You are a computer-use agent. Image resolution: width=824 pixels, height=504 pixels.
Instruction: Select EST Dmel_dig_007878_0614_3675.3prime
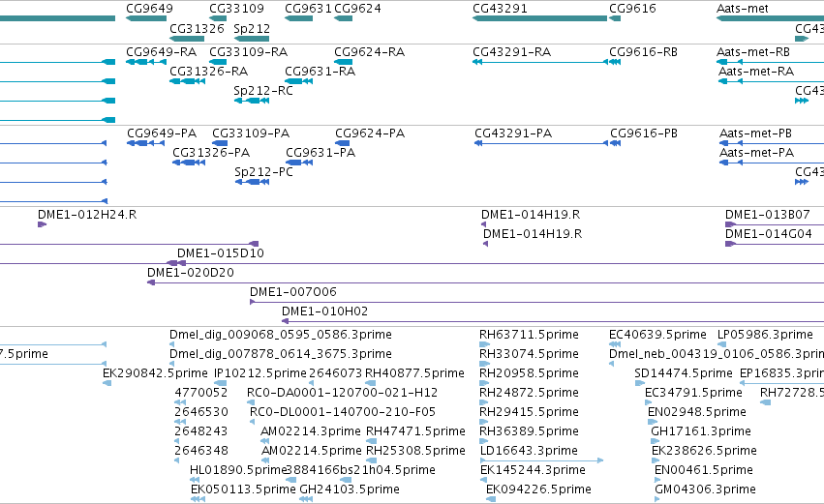281,354
